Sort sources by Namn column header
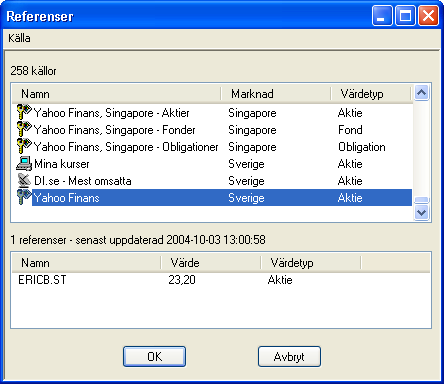The image size is (444, 384). coord(116,94)
